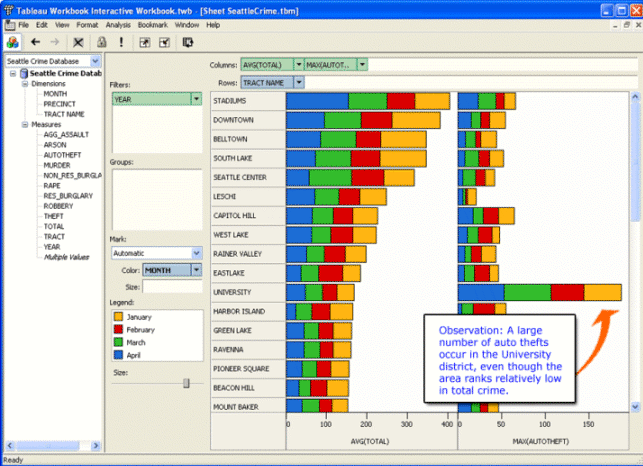Viewport: 643px width, 466px height.
Task: Select the ARSON measure
Action: pyautogui.click(x=55, y=145)
